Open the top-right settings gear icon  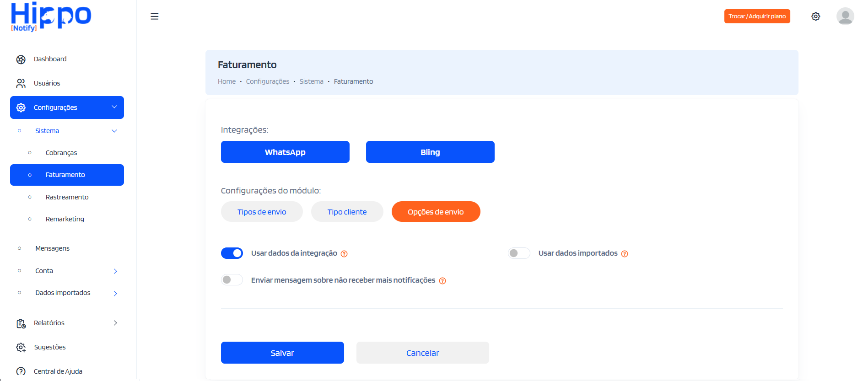pos(816,16)
